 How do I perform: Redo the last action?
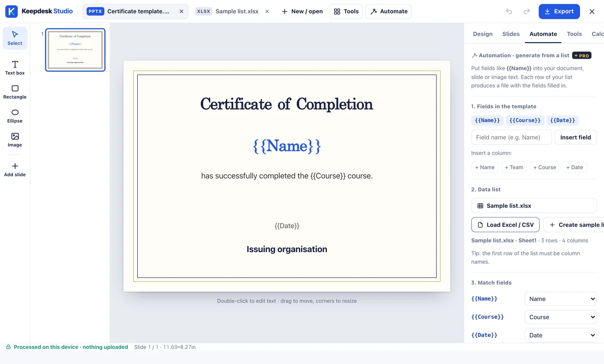pos(527,12)
